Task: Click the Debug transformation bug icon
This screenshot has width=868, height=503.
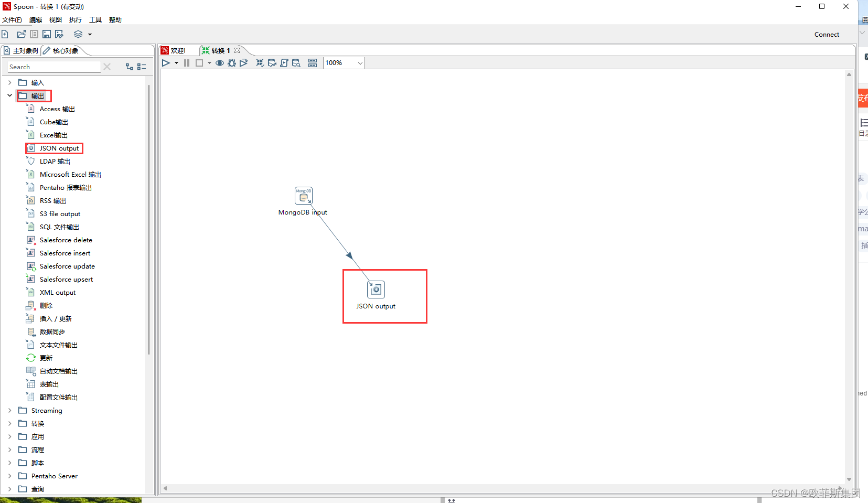Action: [x=232, y=63]
